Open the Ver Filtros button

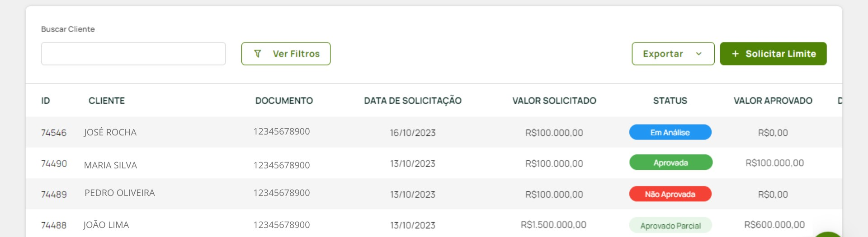286,54
